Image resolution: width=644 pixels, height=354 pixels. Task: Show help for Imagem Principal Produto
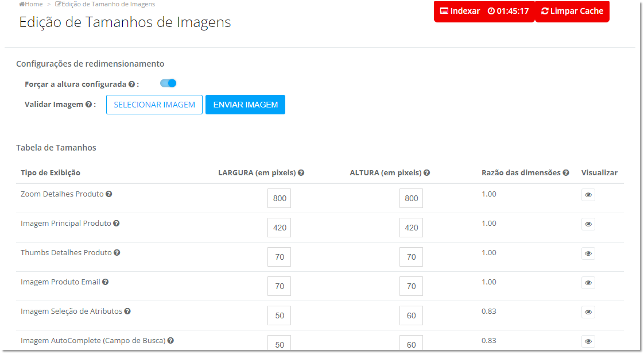click(117, 223)
